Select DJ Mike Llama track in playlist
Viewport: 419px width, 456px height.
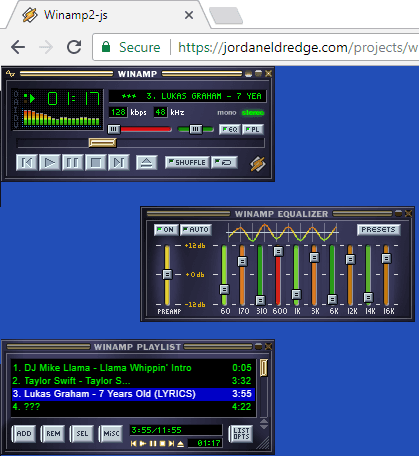point(133,368)
